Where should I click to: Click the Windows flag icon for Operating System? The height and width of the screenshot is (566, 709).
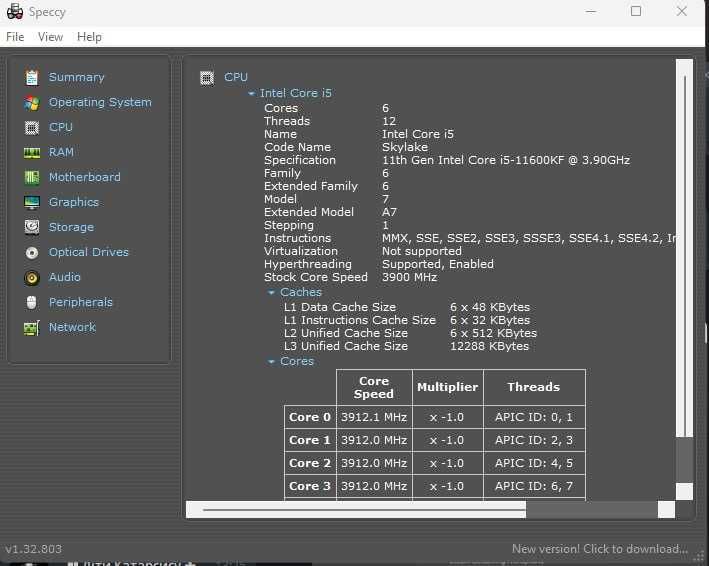(x=32, y=103)
